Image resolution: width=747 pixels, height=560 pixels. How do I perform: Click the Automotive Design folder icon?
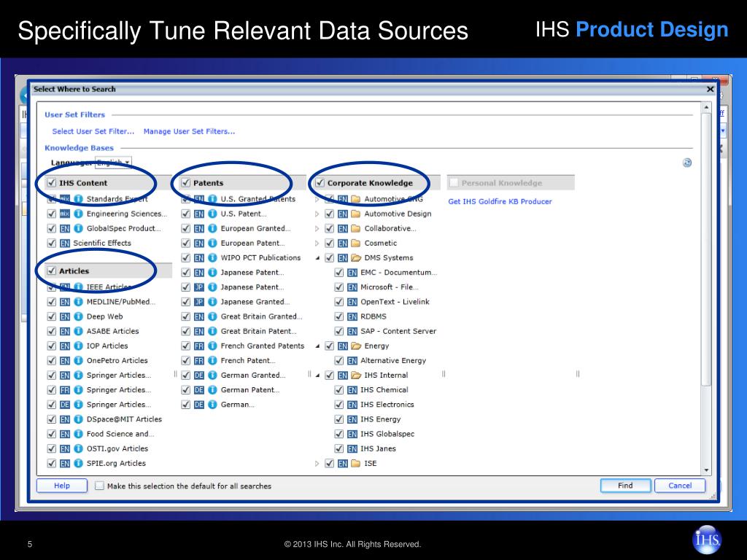[x=355, y=214]
